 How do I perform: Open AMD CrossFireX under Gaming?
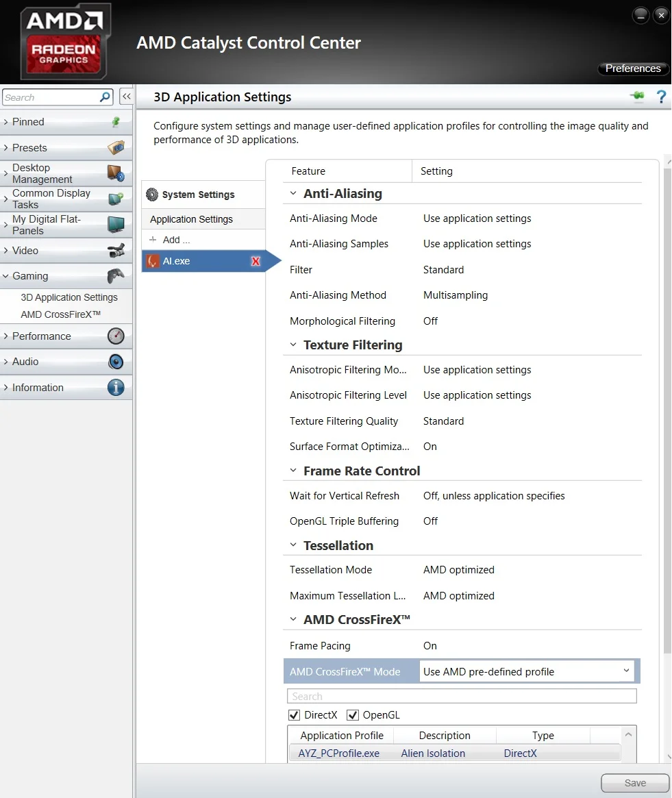pyautogui.click(x=60, y=314)
